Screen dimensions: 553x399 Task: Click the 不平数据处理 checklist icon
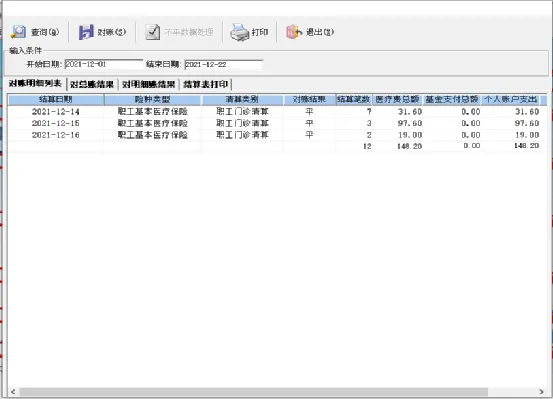(x=153, y=32)
